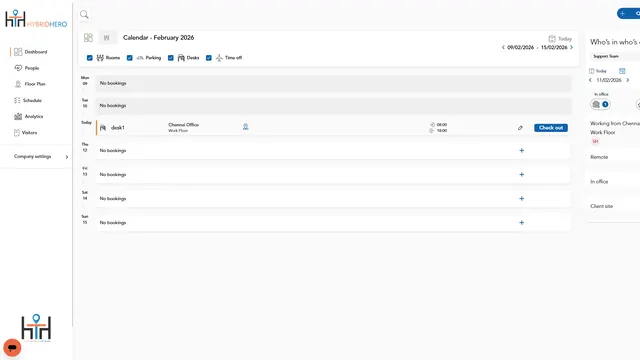Click the Time off airplane icon
The height and width of the screenshot is (360, 640).
click(x=219, y=58)
